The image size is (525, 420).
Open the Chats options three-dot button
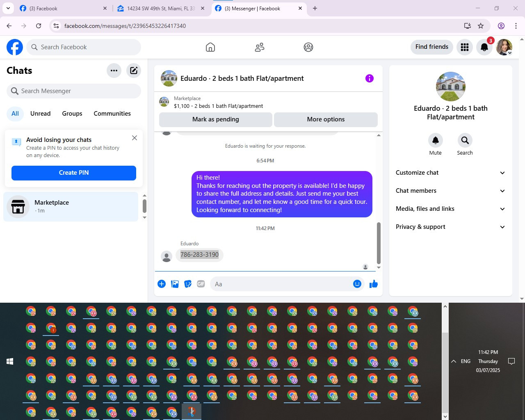(114, 71)
